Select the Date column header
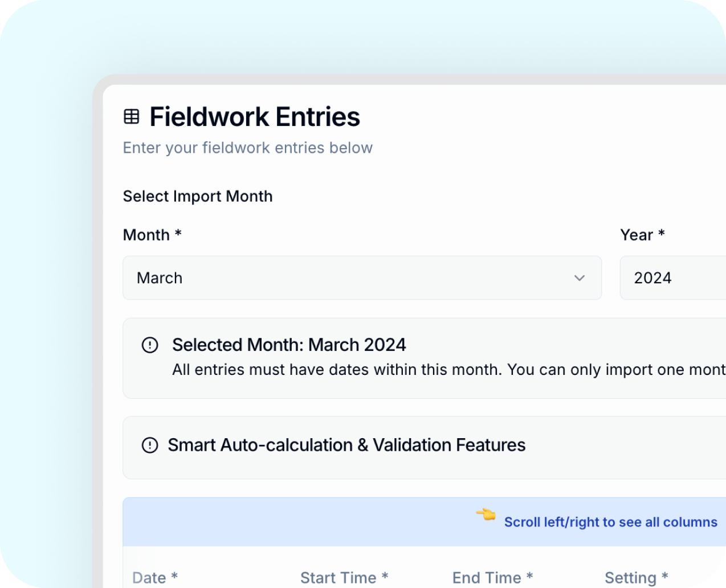The width and height of the screenshot is (726, 588). click(x=154, y=577)
